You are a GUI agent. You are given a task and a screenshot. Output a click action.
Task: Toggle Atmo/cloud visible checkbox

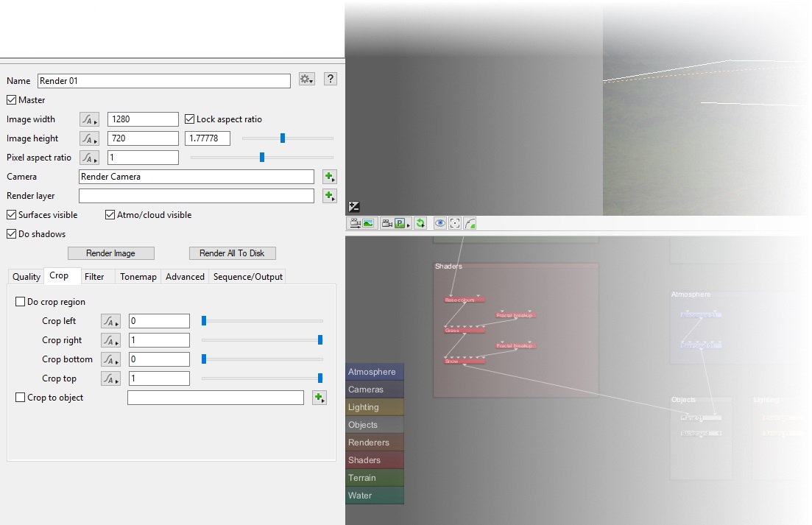point(110,215)
